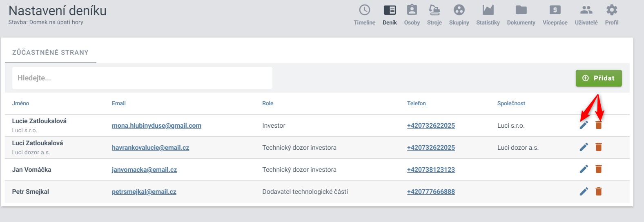Edit Lucie Zatloukalová with pencil icon
This screenshot has width=644, height=222.
point(584,125)
